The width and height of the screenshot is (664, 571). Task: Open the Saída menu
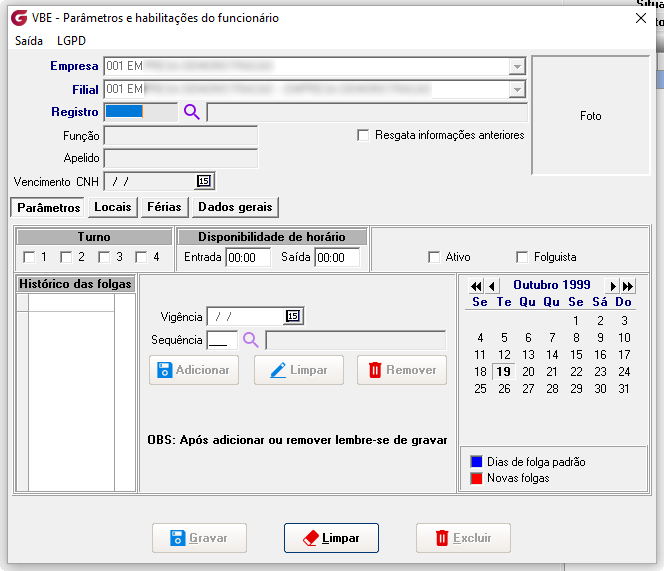[29, 41]
